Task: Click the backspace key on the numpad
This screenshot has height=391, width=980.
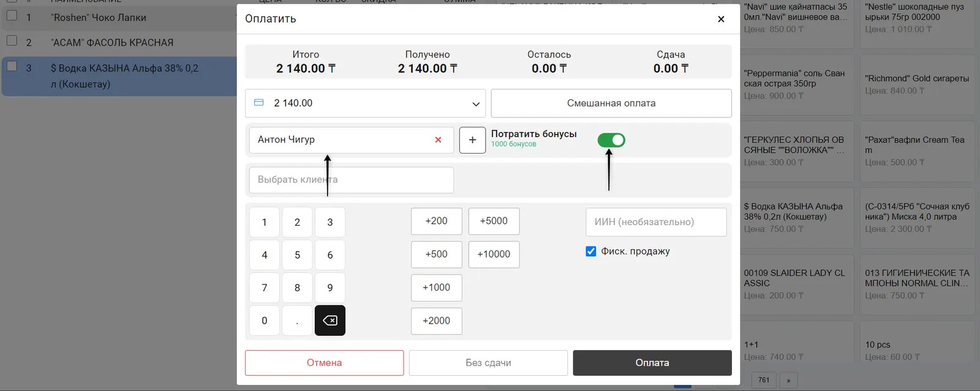Action: tap(330, 321)
